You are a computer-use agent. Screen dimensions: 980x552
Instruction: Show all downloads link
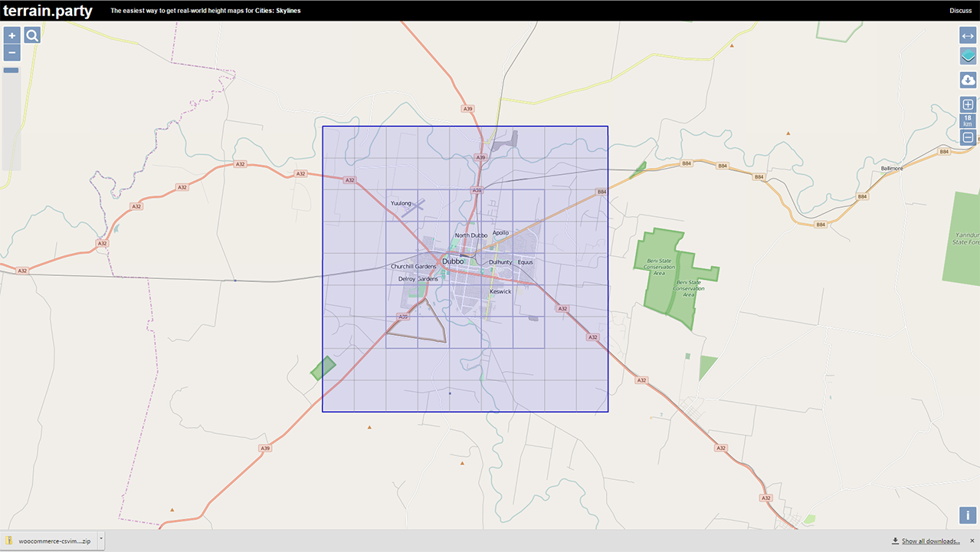click(930, 541)
